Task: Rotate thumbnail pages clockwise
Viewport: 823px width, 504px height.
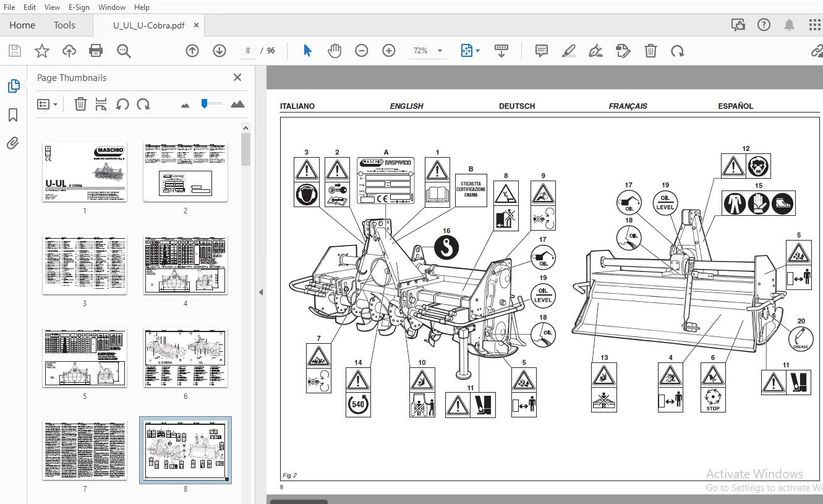Action: pos(143,105)
